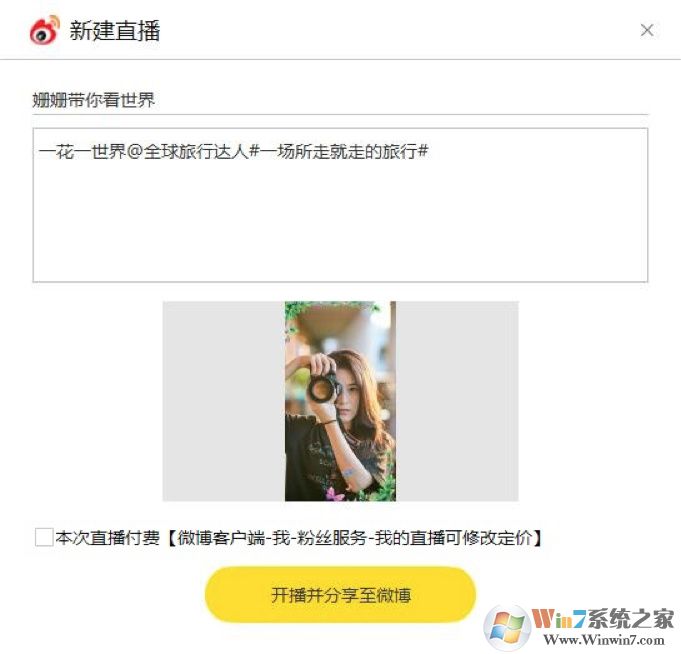
Task: Click gray placeholder area right of cover photo
Action: [457, 401]
